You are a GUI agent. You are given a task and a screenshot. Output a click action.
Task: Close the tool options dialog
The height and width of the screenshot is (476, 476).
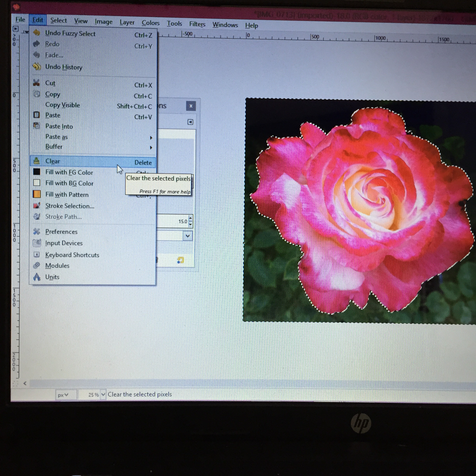(x=191, y=106)
